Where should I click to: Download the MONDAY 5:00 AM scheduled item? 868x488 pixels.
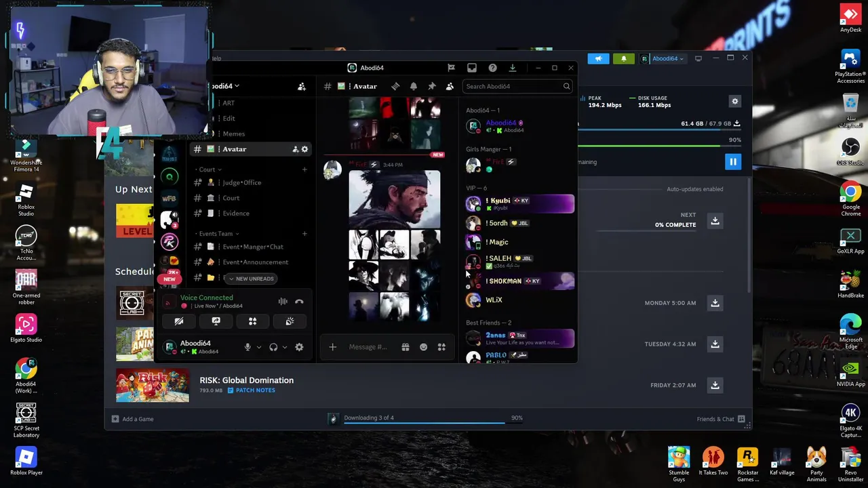[715, 303]
